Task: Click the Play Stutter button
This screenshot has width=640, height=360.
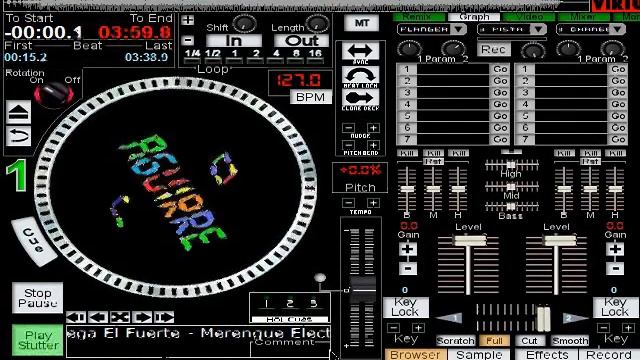Action: pos(38,340)
